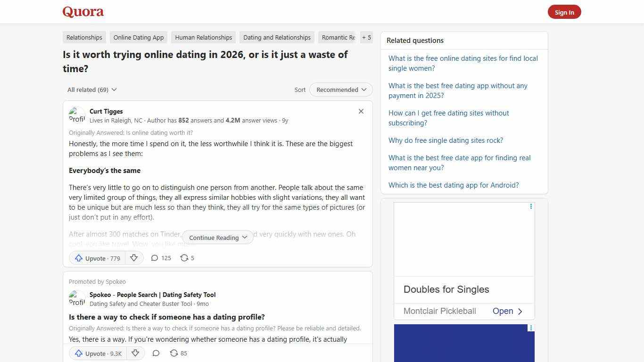
Task: Click the Sign In button
Action: [564, 12]
